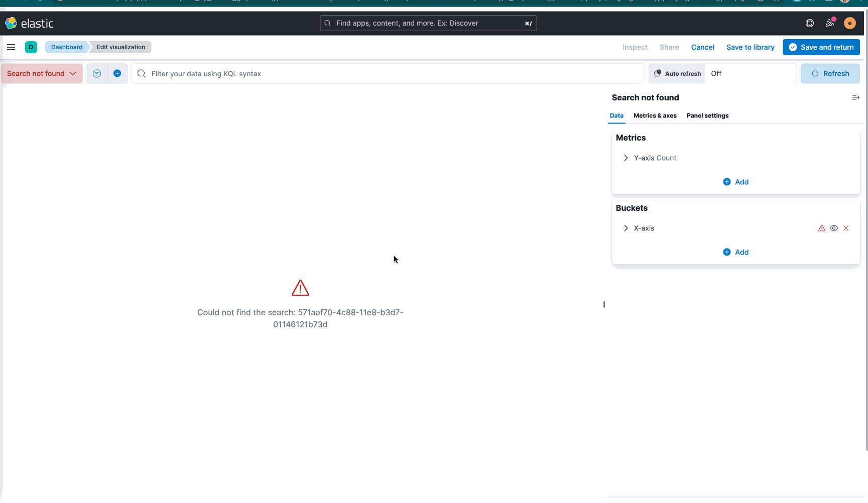Image resolution: width=868 pixels, height=503 pixels.
Task: Click Save to library
Action: click(x=751, y=47)
